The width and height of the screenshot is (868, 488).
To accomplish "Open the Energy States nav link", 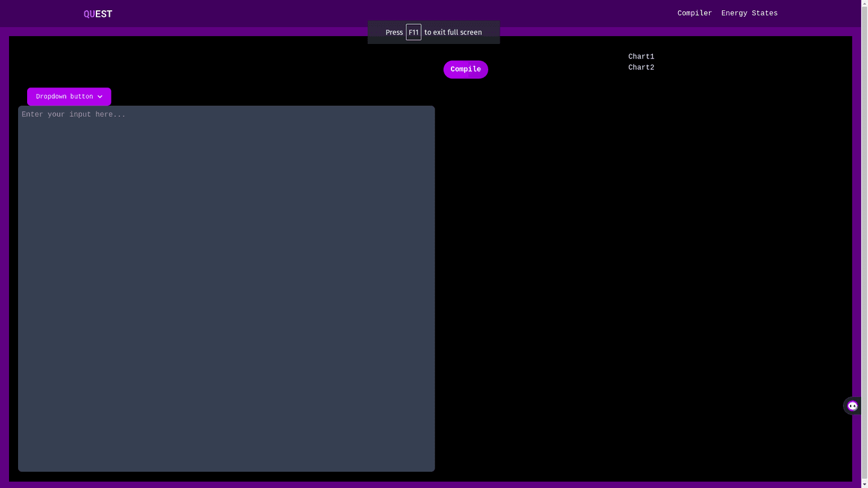I will [x=749, y=13].
